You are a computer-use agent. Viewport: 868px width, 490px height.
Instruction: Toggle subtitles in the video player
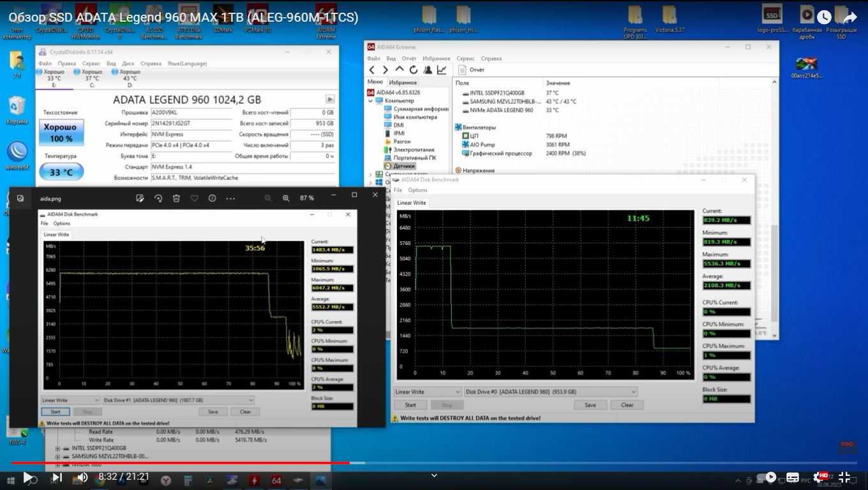coord(793,477)
